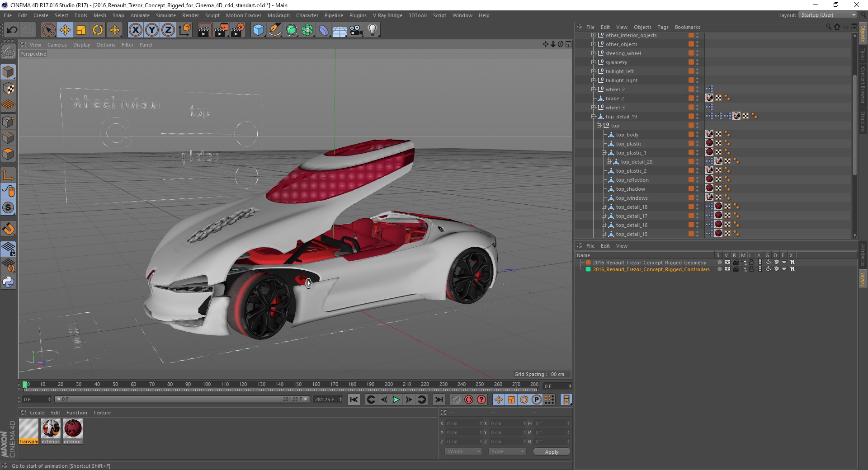868x470 pixels.
Task: Click Record Active Objects button
Action: (456, 399)
